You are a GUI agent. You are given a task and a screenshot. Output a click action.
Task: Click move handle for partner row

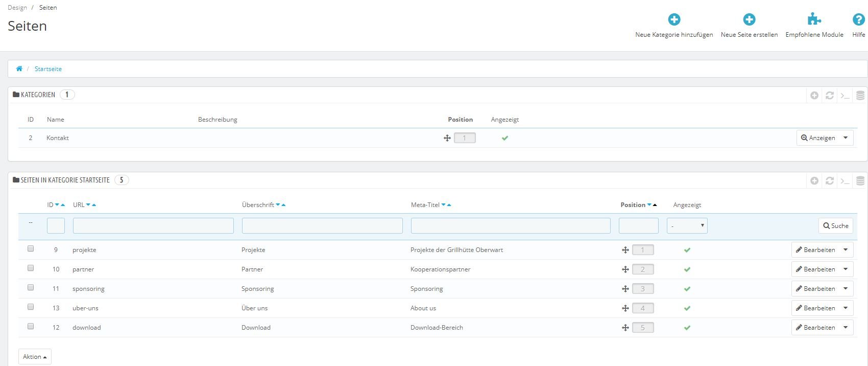(x=625, y=269)
